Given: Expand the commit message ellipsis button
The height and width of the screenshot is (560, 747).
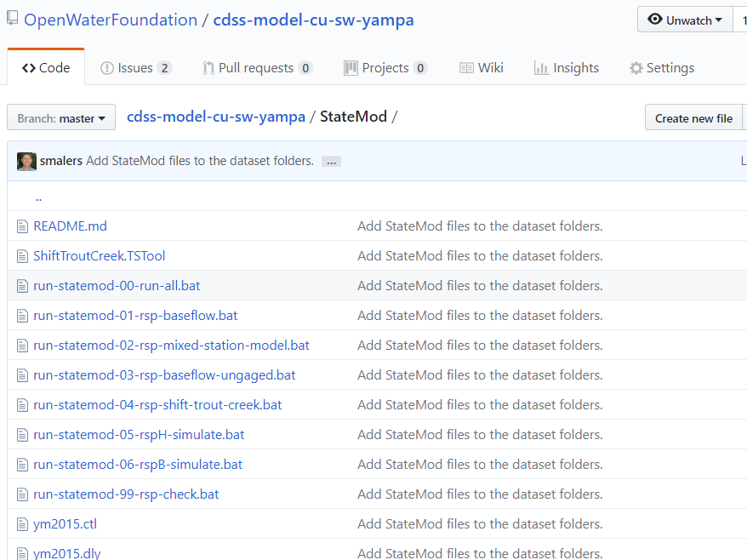Looking at the screenshot, I should pos(331,162).
